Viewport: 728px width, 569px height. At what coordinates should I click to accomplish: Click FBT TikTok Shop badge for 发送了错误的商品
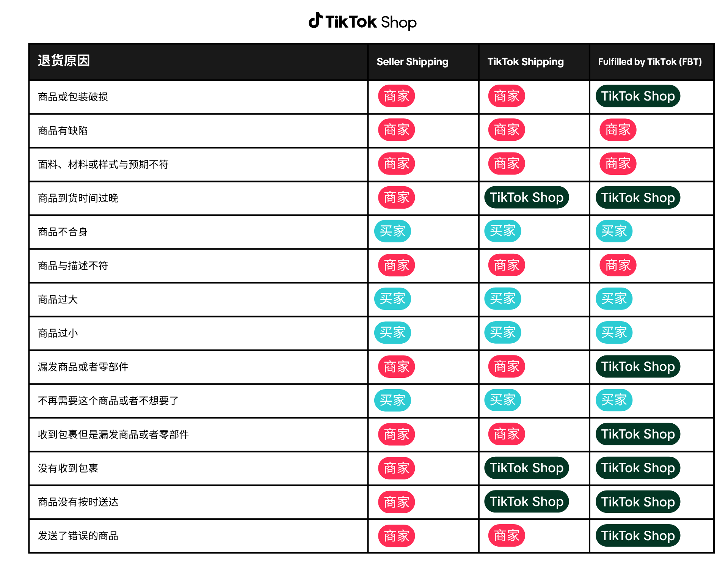[638, 536]
